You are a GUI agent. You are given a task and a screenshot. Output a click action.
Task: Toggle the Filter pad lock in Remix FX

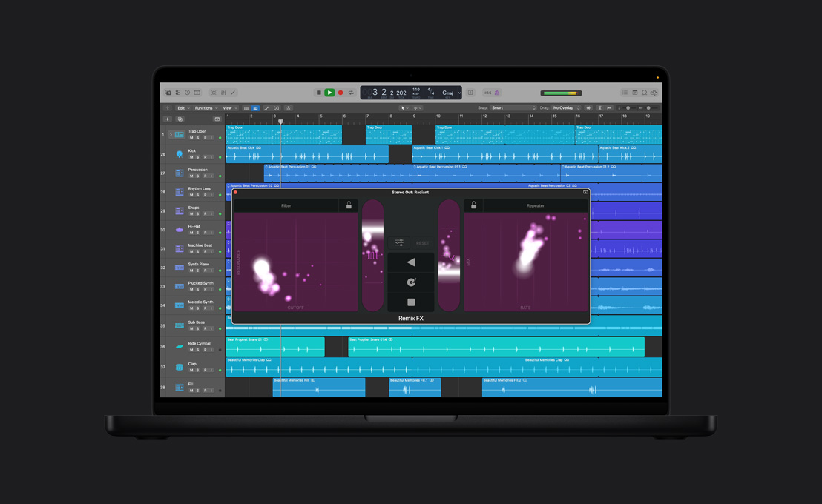(349, 205)
